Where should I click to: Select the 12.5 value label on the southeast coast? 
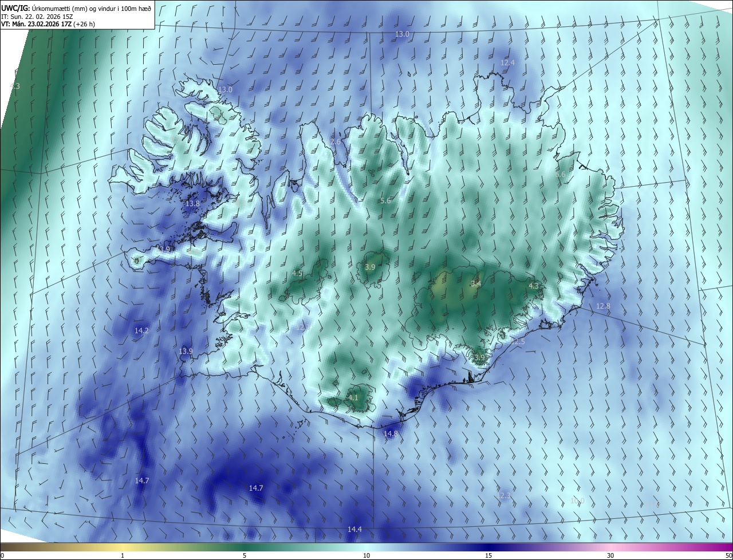coord(517,341)
